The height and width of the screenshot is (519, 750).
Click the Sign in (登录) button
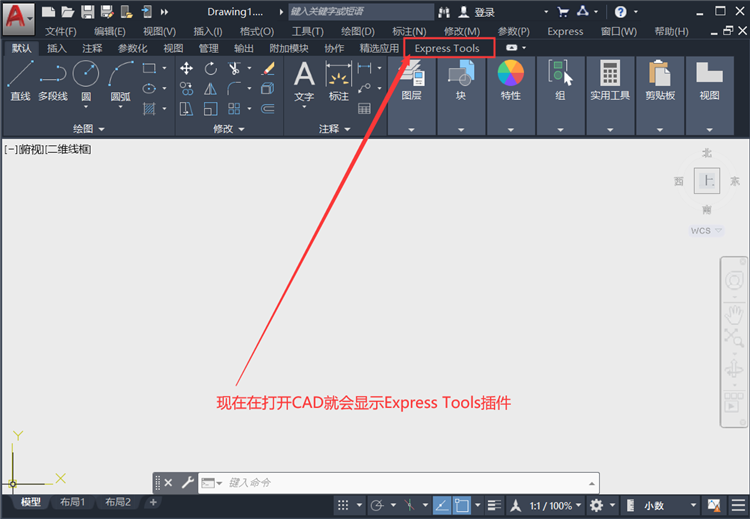[x=476, y=12]
